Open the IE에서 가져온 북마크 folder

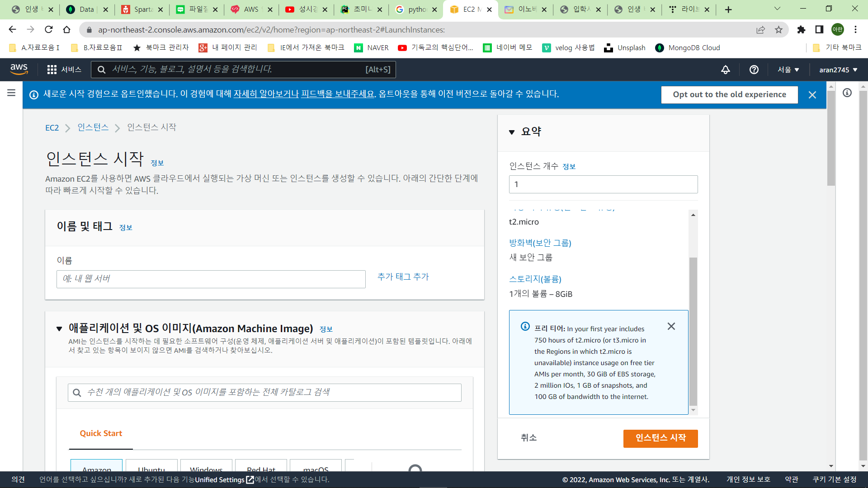point(306,48)
